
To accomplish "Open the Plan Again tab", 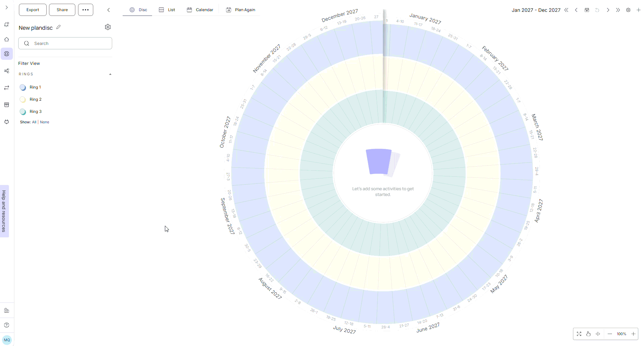I will pyautogui.click(x=240, y=10).
